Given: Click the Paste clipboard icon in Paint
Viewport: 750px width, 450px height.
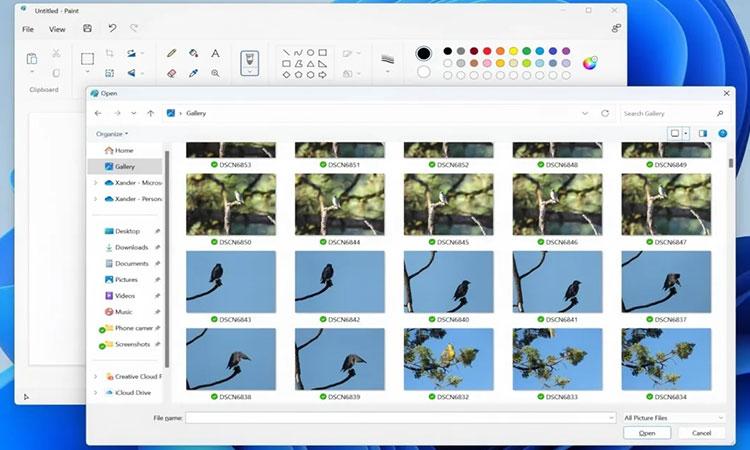Looking at the screenshot, I should (x=32, y=58).
